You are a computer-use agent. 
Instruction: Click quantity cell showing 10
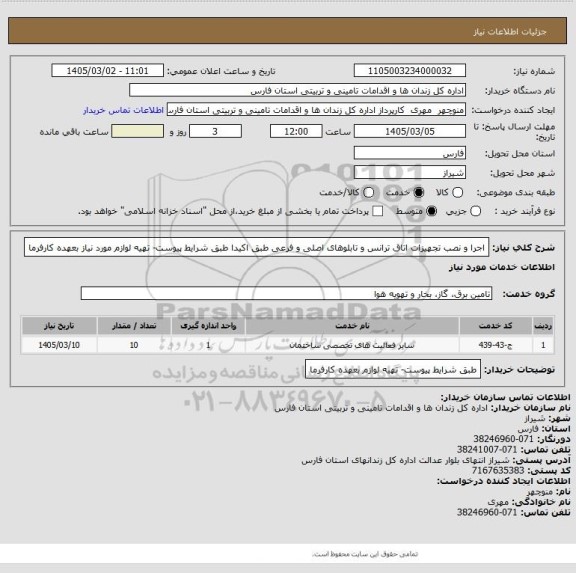(134, 345)
